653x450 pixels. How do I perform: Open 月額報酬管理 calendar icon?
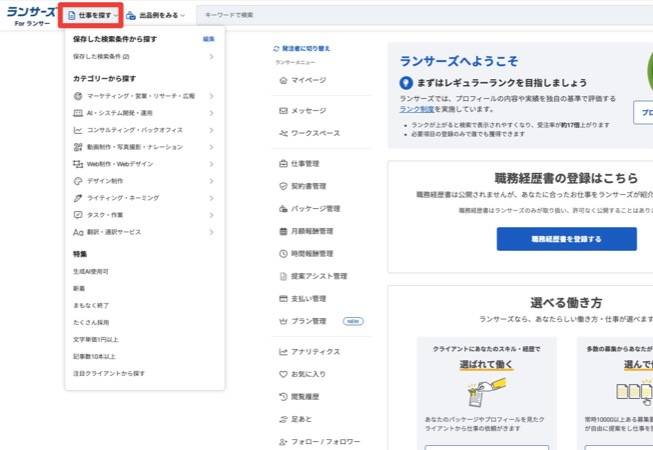coord(283,231)
